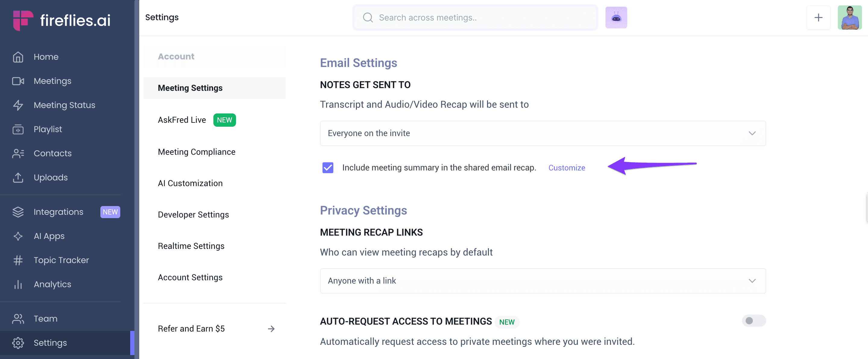
Task: Click the Privacy Settings heading
Action: [363, 210]
